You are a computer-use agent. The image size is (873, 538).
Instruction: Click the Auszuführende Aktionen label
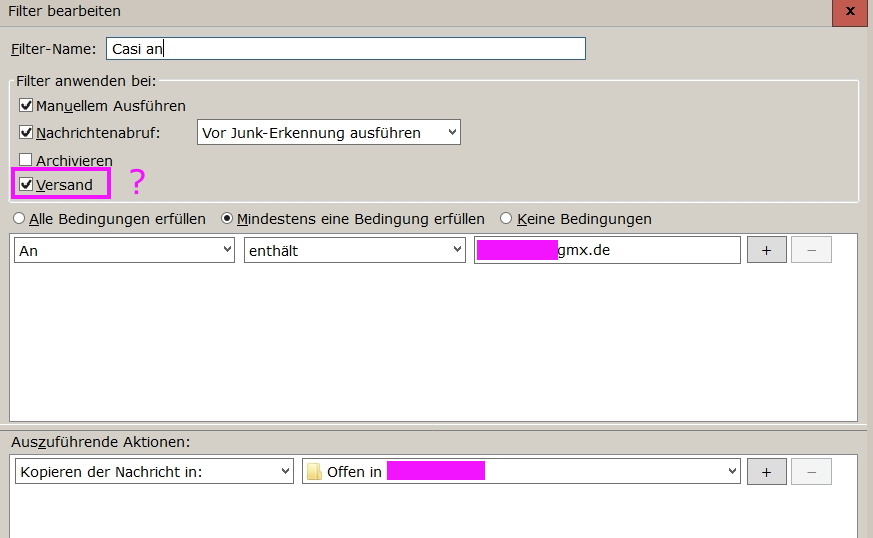tap(101, 442)
